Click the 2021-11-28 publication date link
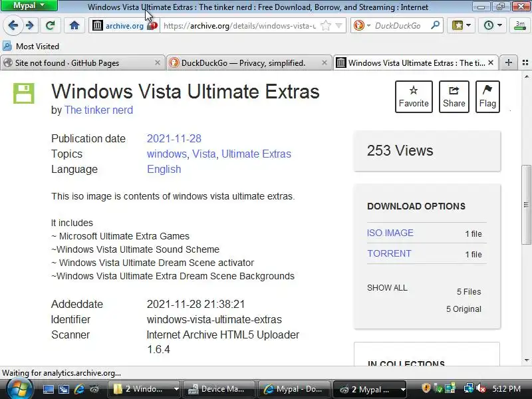Viewport: 532px width, 399px height. click(x=174, y=138)
